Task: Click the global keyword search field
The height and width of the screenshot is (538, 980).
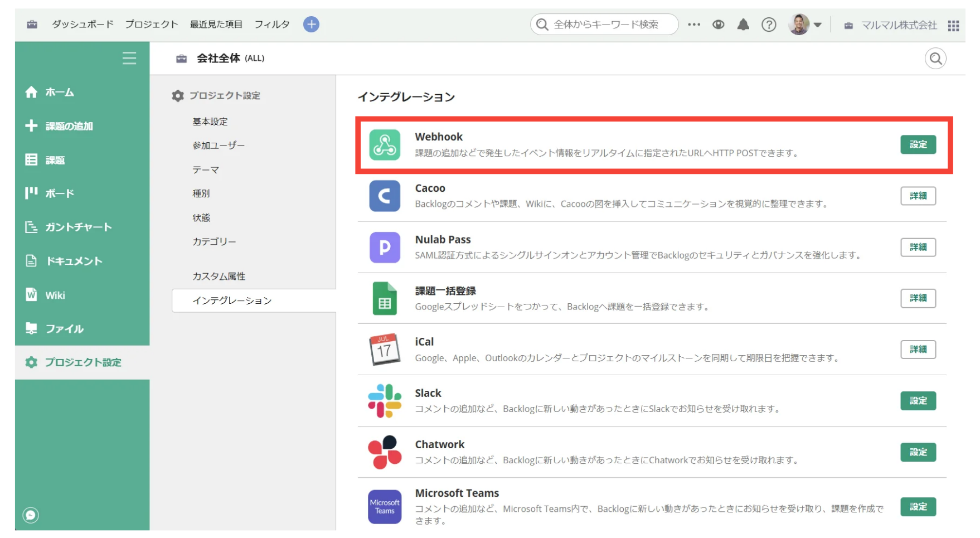Action: 604,25
